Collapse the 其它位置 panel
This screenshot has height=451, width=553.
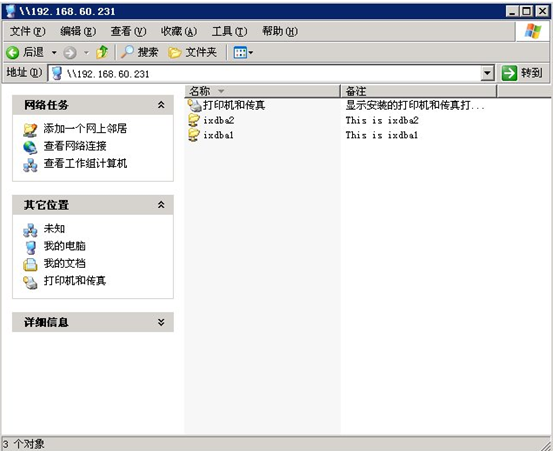tap(161, 205)
